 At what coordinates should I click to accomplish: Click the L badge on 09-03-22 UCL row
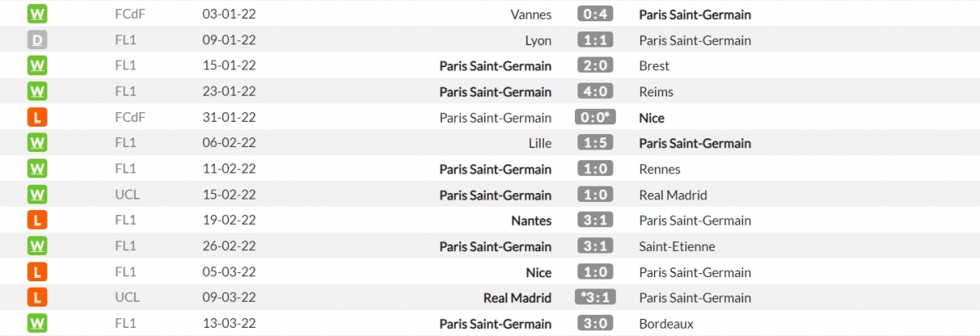pyautogui.click(x=38, y=298)
